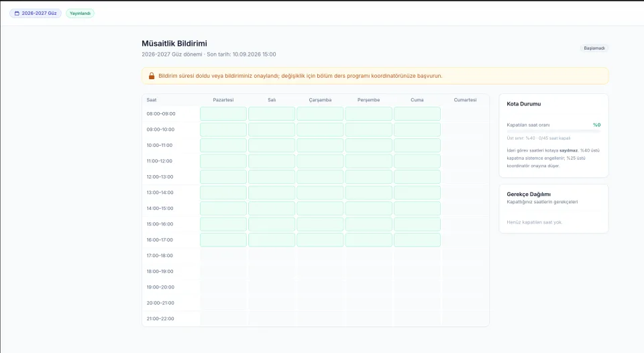
Task: Click the lock icon in the warning banner
Action: click(x=152, y=76)
